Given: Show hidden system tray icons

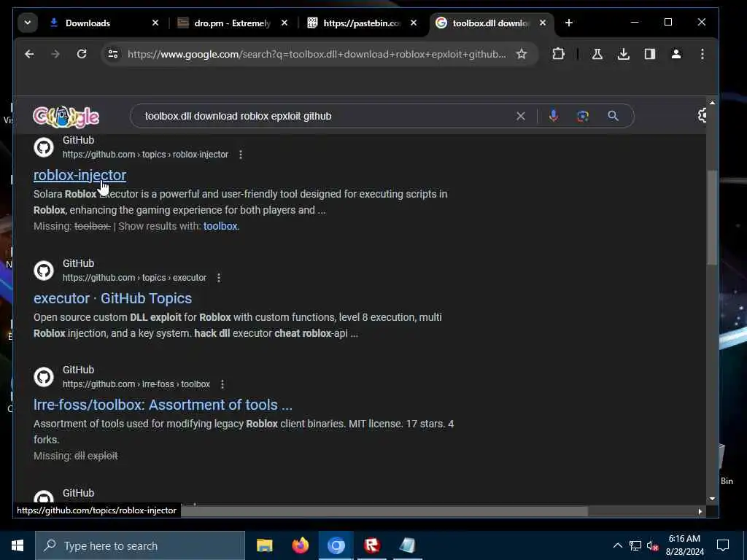Looking at the screenshot, I should 617,545.
